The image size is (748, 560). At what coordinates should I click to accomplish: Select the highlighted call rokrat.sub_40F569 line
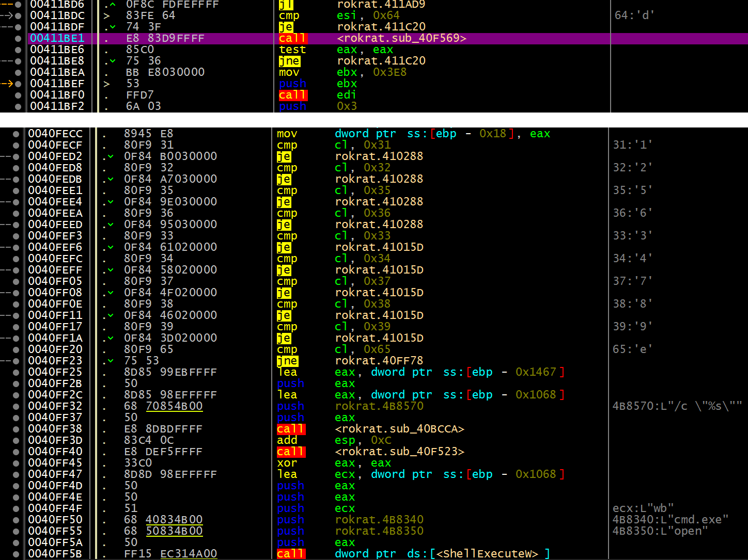pos(387,38)
